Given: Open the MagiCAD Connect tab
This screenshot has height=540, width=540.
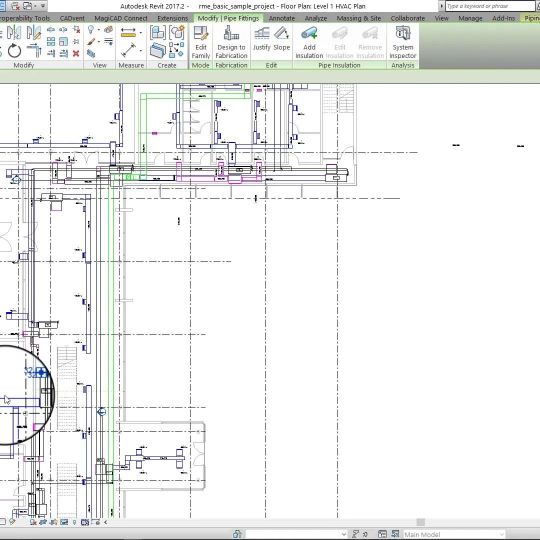Looking at the screenshot, I should coord(121,18).
